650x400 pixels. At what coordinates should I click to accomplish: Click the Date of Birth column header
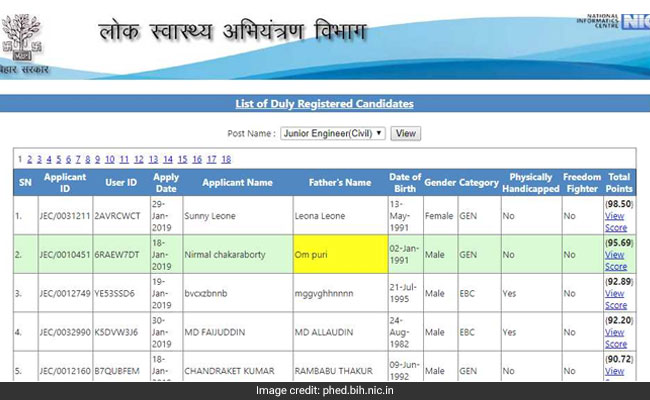[x=405, y=183]
